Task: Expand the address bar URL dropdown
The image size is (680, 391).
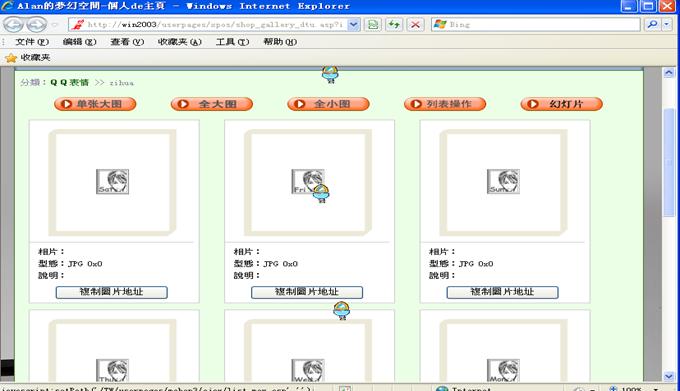Action: click(x=354, y=24)
